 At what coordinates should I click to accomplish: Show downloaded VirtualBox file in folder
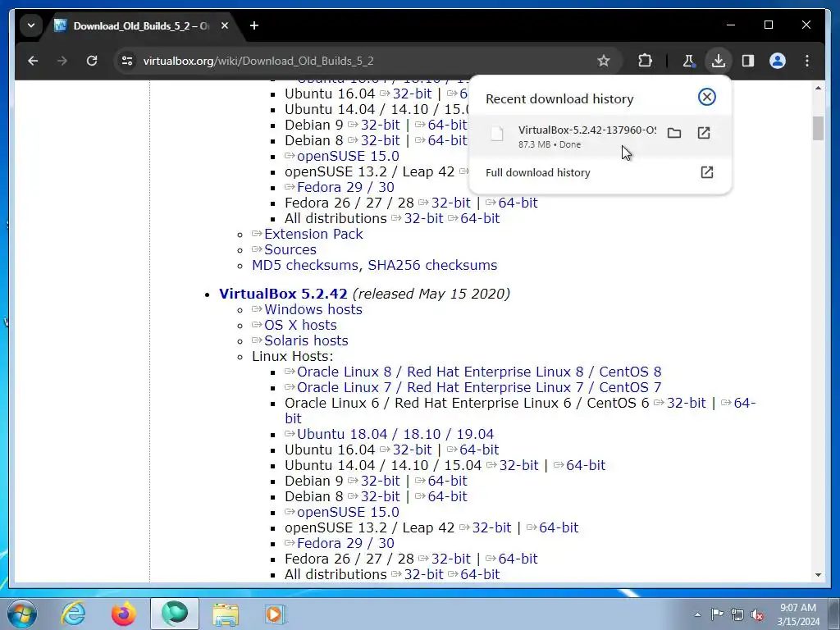click(674, 133)
